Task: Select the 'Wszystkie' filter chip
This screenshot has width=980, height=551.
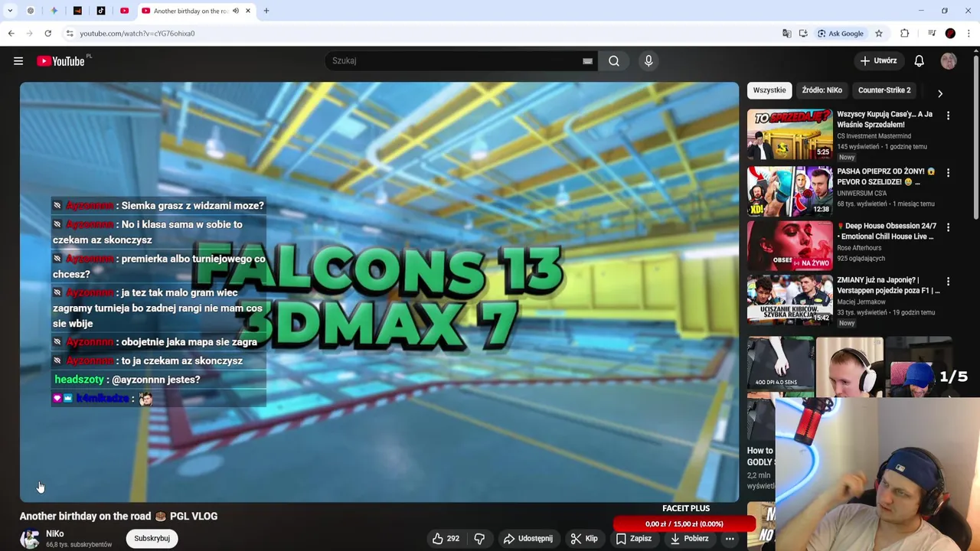Action: [x=769, y=90]
